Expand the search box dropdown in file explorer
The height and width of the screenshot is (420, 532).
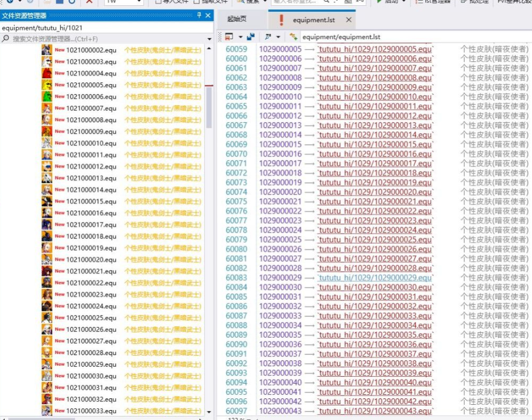coord(209,39)
